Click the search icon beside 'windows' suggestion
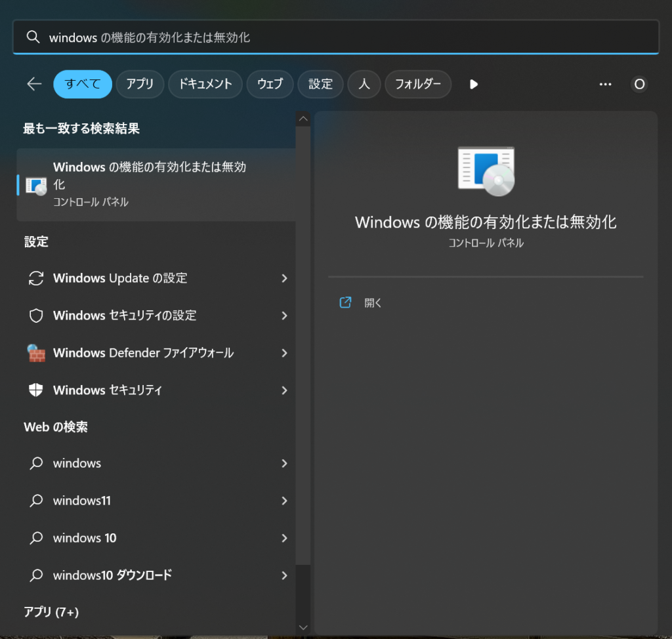Screen dimensions: 672x639 36,463
